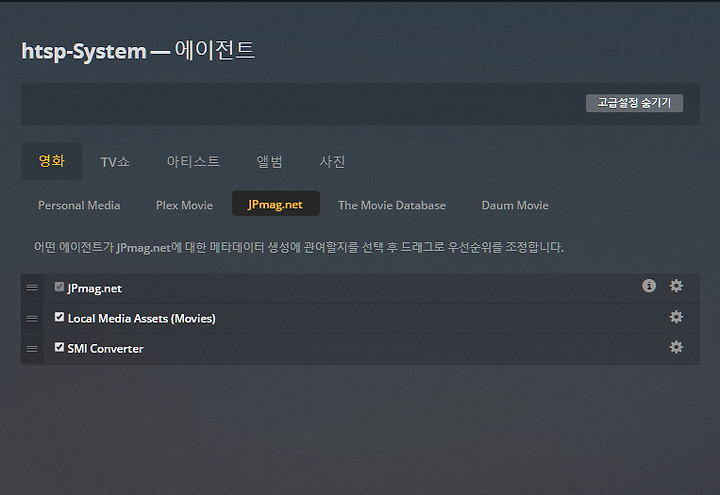Switch to the 아티스트 tab
Screen dimensions: 720x495
pyautogui.click(x=193, y=162)
